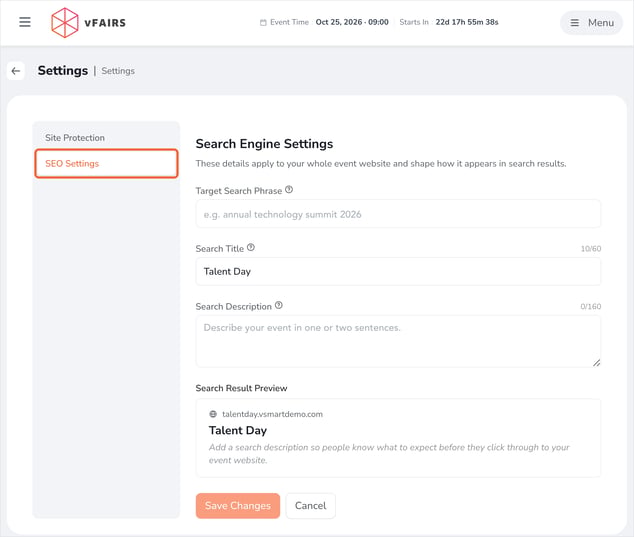Click the Search Engine Settings heading
The image size is (634, 537).
pos(264,144)
